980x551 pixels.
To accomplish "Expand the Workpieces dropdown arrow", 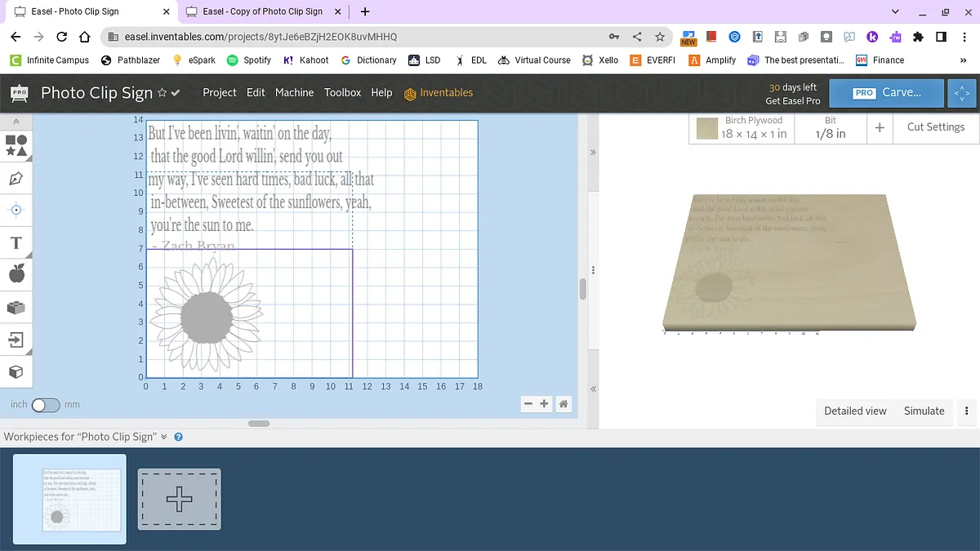I will point(164,437).
